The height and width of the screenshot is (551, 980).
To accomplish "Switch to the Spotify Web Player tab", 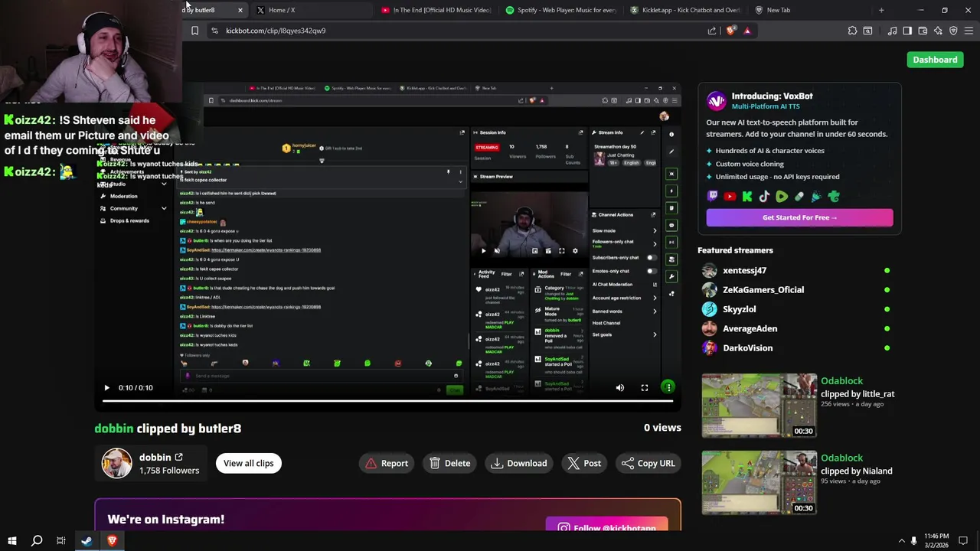I will 560,10.
